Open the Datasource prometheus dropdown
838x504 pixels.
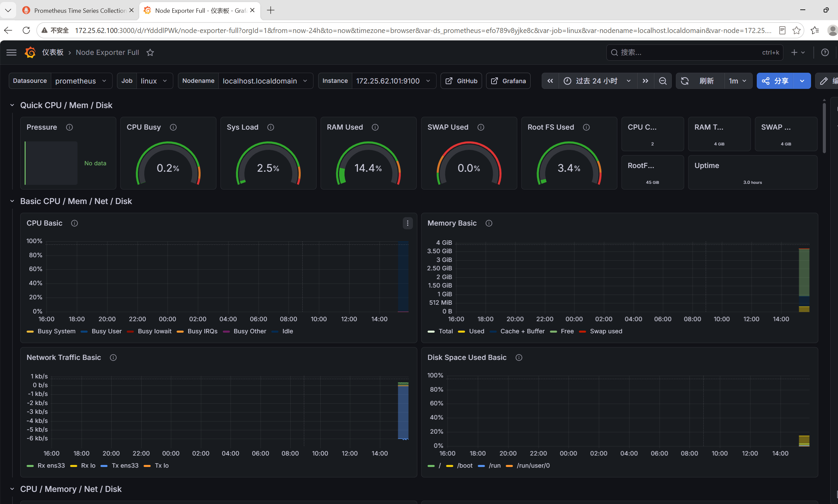coord(82,81)
